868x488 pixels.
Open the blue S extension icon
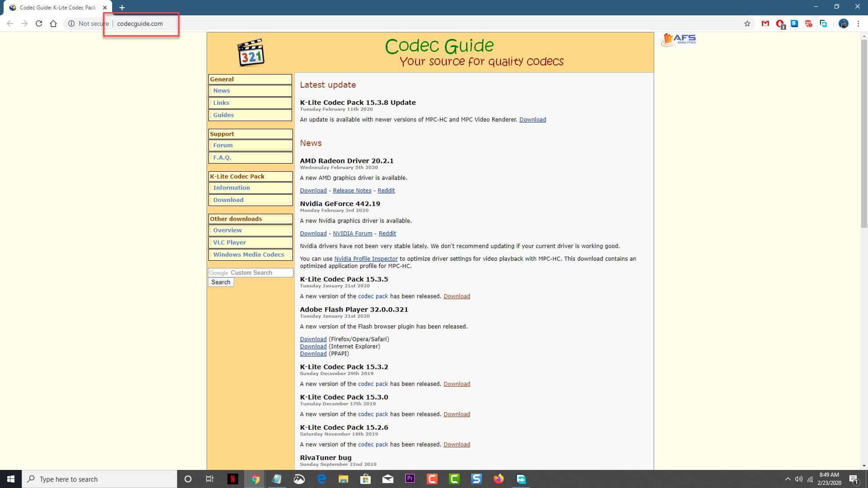[794, 23]
